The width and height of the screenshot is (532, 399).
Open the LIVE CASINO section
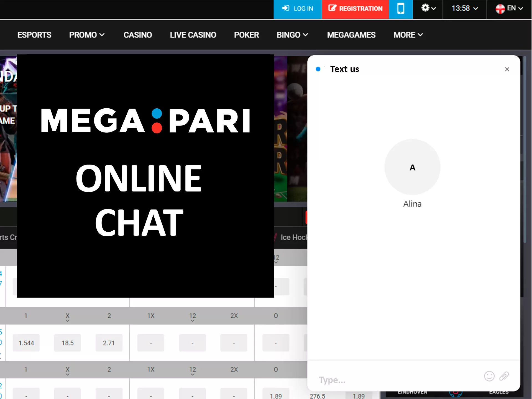(x=193, y=35)
